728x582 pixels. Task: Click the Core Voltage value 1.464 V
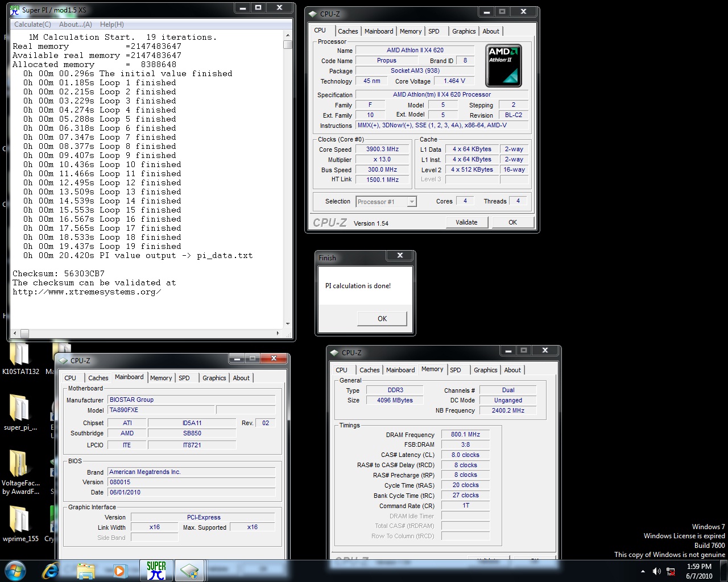coord(454,81)
